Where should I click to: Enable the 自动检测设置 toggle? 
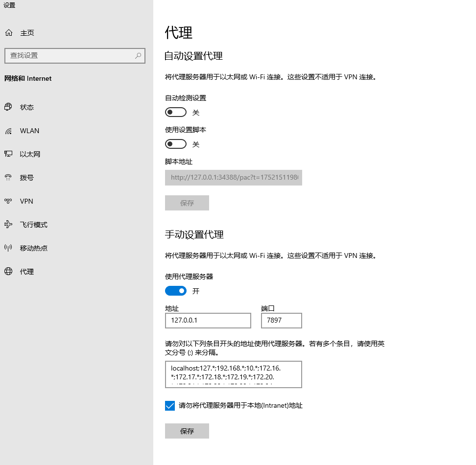click(176, 113)
